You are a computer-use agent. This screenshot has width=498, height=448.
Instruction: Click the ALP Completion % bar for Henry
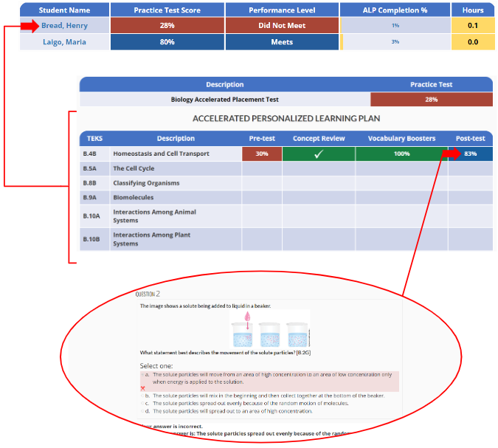[395, 27]
